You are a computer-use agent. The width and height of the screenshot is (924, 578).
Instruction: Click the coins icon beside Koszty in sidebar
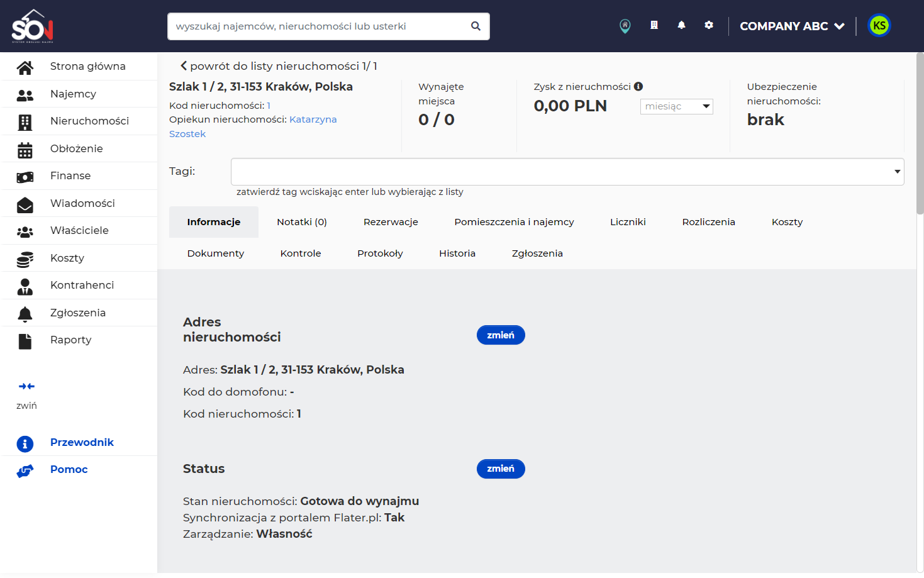[x=25, y=258]
